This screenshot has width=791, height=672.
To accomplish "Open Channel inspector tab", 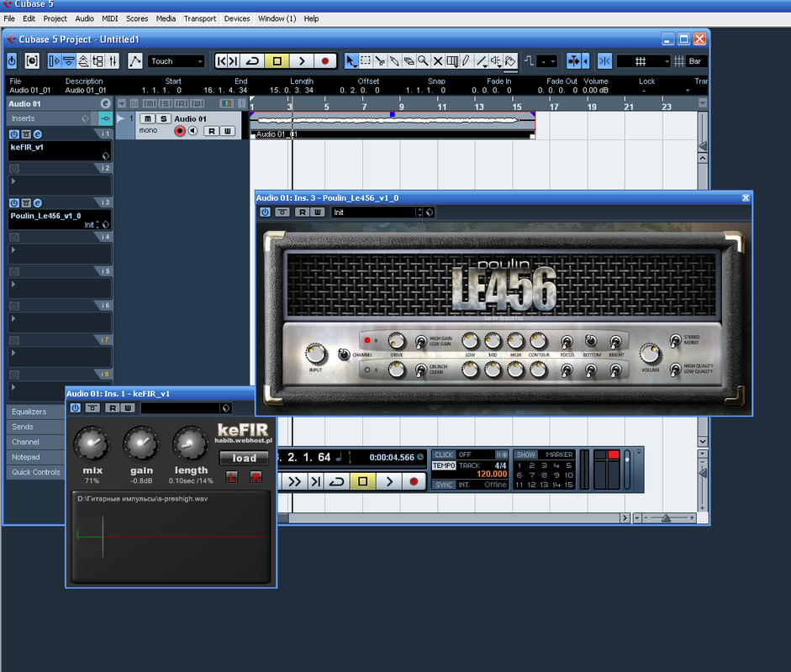I will [35, 442].
